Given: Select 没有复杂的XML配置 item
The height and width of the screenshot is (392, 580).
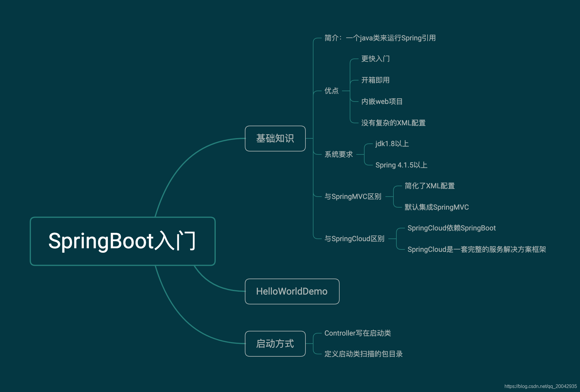Looking at the screenshot, I should pyautogui.click(x=393, y=123).
